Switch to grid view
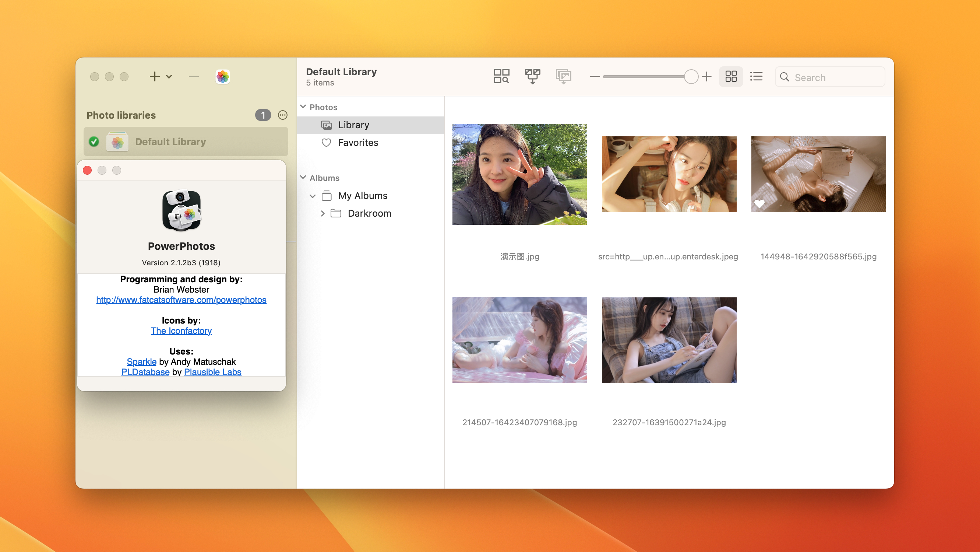This screenshot has width=980, height=552. pos(730,77)
